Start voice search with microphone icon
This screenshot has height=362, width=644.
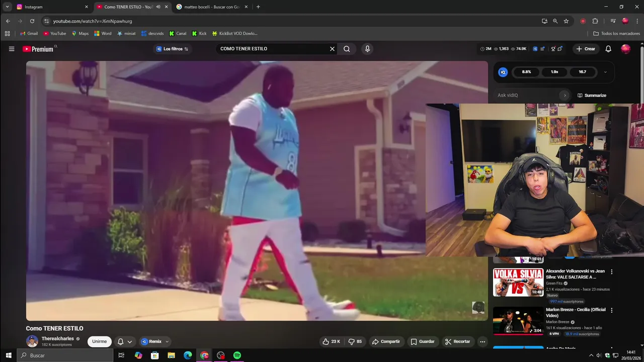coord(367,49)
